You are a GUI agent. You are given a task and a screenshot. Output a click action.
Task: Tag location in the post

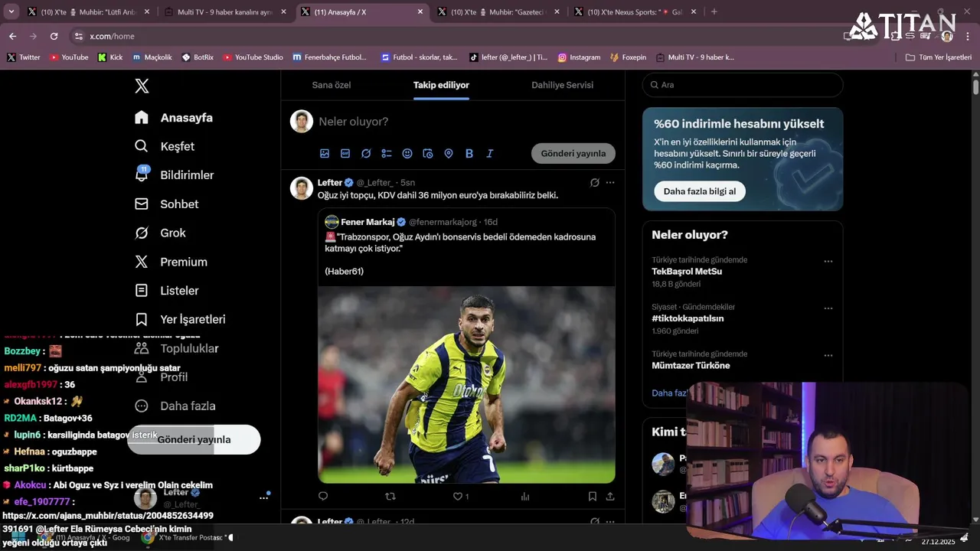(x=449, y=154)
